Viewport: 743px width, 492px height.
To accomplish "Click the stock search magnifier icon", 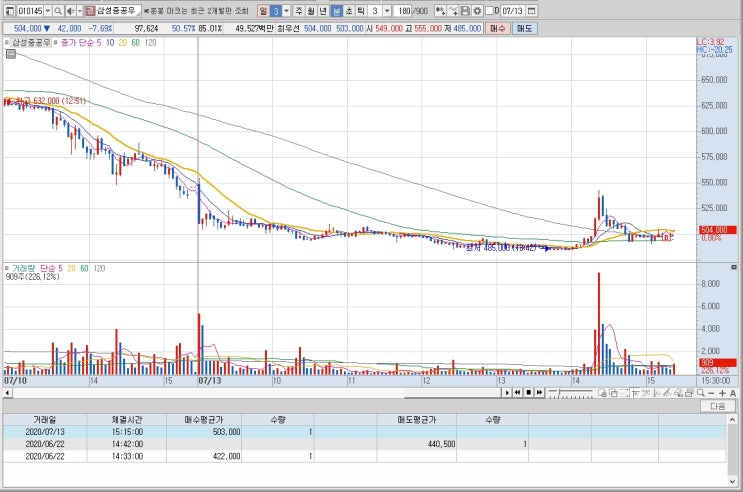I will tap(58, 10).
